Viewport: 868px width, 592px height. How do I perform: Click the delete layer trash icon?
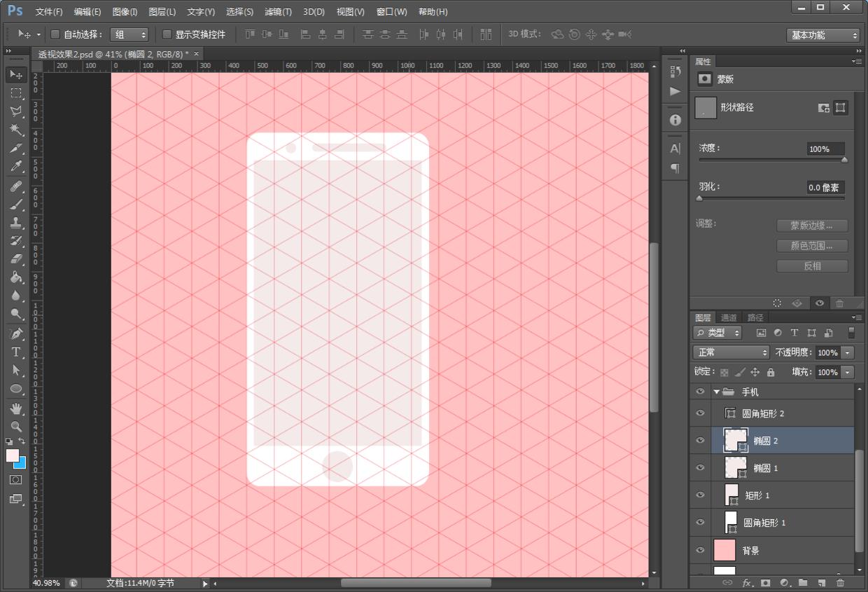click(x=840, y=582)
